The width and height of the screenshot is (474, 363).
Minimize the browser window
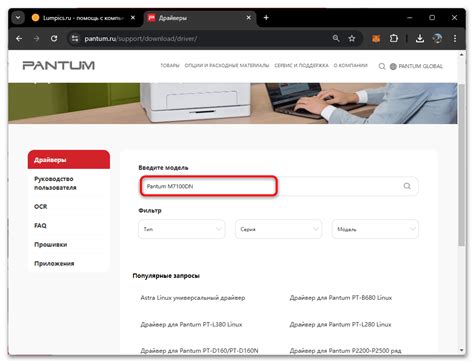point(410,18)
